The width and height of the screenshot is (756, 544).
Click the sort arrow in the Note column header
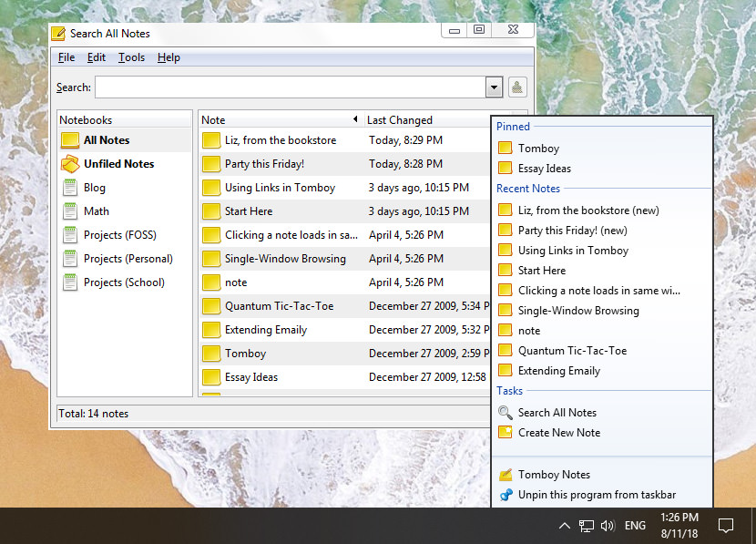pyautogui.click(x=355, y=119)
